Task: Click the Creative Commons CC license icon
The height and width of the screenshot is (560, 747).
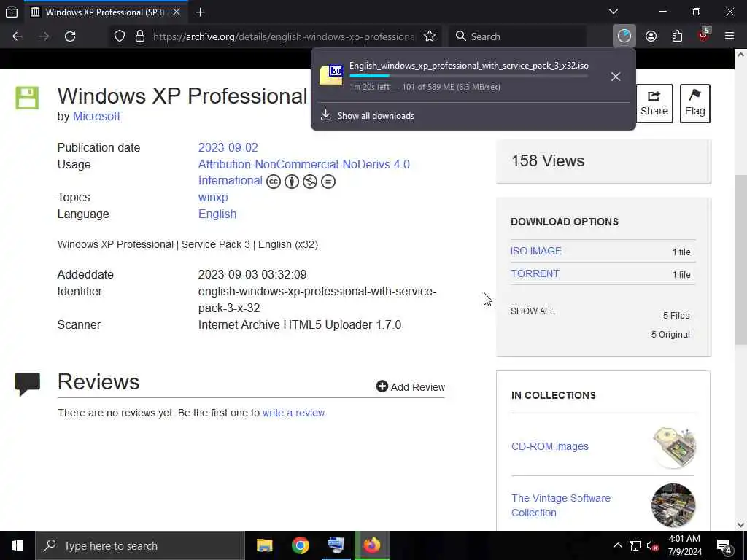Action: pyautogui.click(x=274, y=182)
